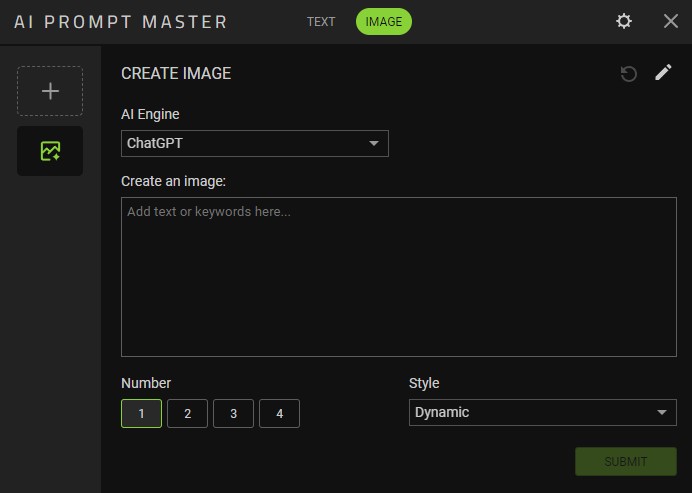Set number of images to 2
Image resolution: width=692 pixels, height=493 pixels.
coord(188,414)
